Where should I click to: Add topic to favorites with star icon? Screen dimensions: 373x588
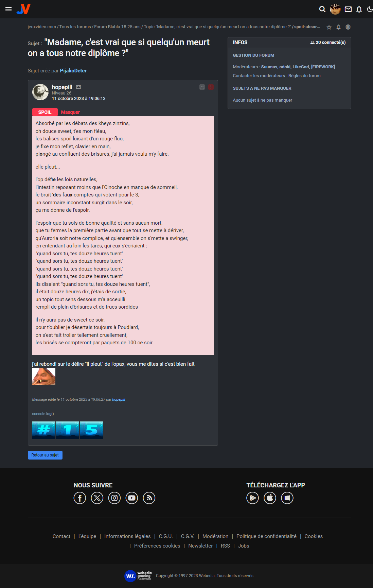[329, 27]
